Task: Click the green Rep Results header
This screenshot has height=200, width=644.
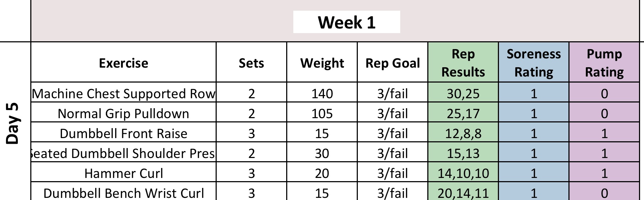Action: tap(463, 63)
